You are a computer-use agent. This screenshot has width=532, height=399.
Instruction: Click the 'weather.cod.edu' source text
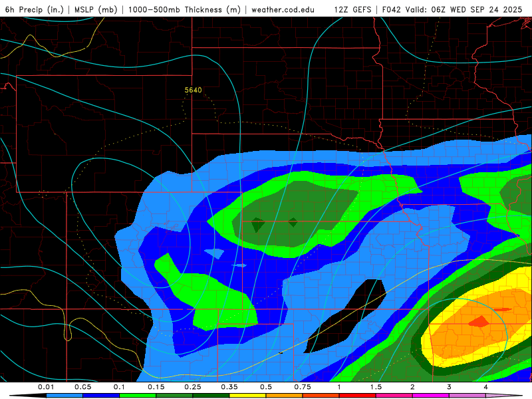click(x=283, y=9)
